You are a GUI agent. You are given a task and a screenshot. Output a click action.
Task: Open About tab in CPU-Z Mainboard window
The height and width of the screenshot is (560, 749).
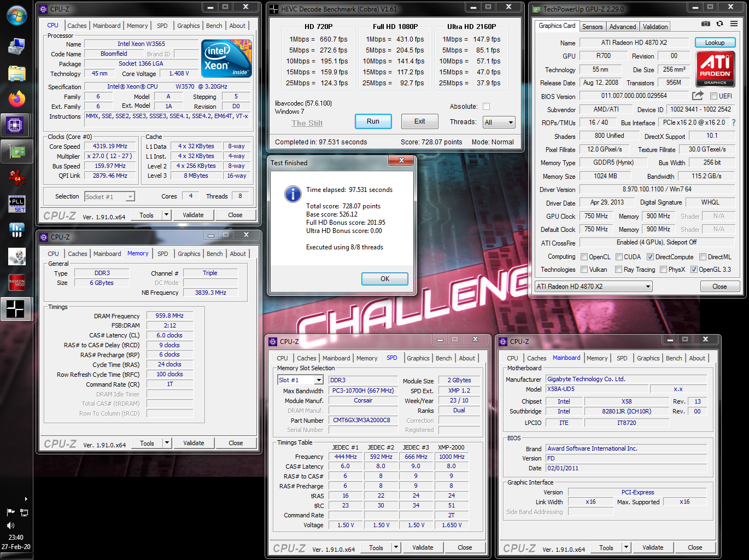click(x=697, y=358)
